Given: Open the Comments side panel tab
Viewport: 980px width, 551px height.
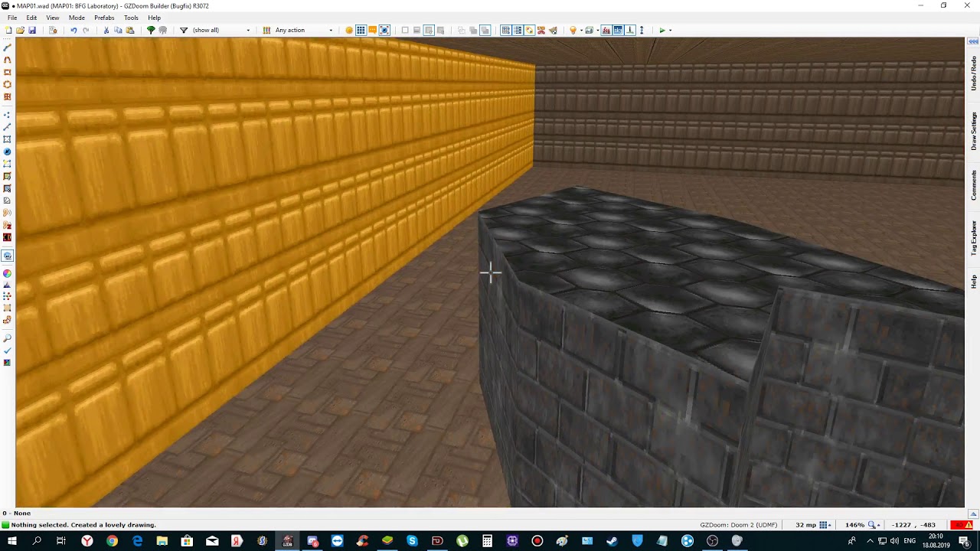Looking at the screenshot, I should pyautogui.click(x=974, y=185).
